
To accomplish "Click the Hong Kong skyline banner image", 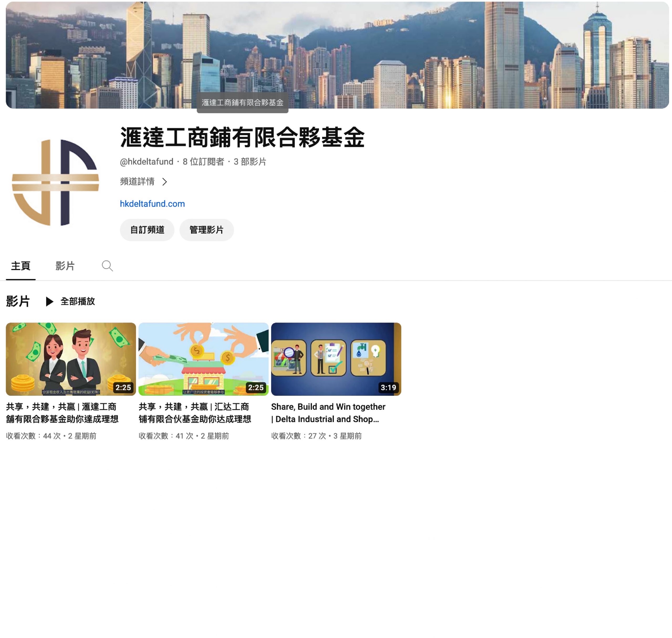I will pos(408,54).
